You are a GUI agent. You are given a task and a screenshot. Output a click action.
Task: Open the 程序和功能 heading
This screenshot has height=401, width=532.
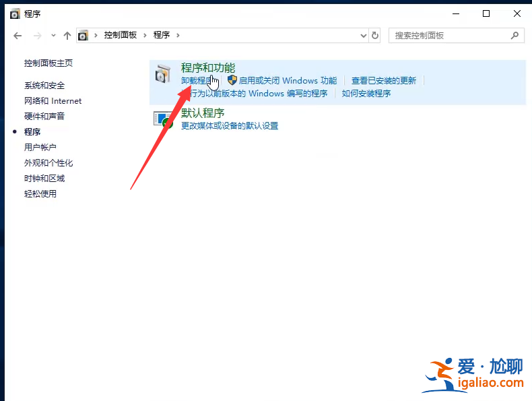point(208,68)
